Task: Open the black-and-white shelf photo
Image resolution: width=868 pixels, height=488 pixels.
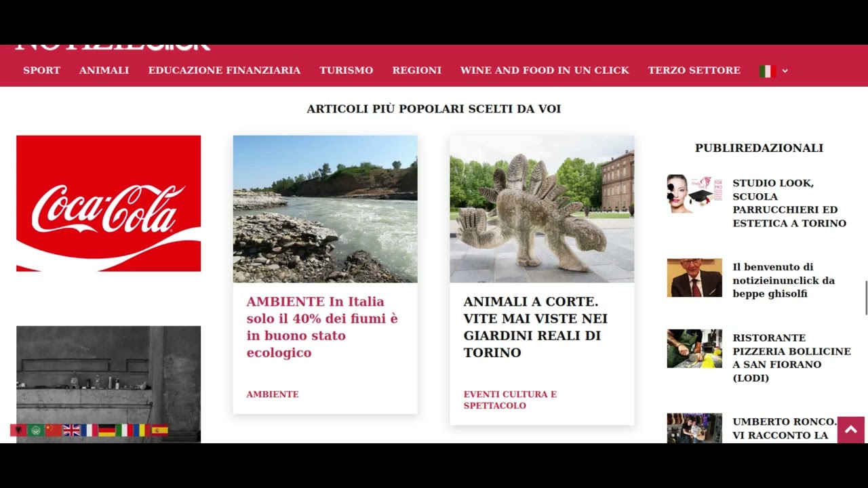Action: click(108, 384)
